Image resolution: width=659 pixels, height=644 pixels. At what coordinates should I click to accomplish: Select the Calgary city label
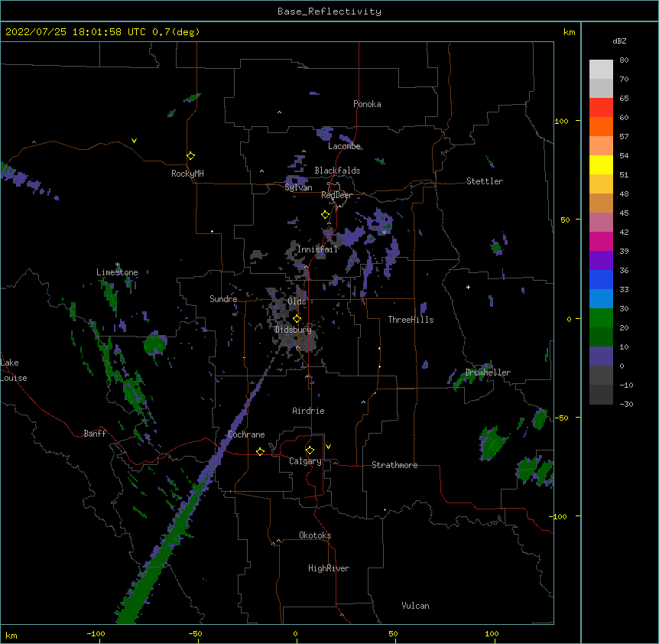[306, 461]
